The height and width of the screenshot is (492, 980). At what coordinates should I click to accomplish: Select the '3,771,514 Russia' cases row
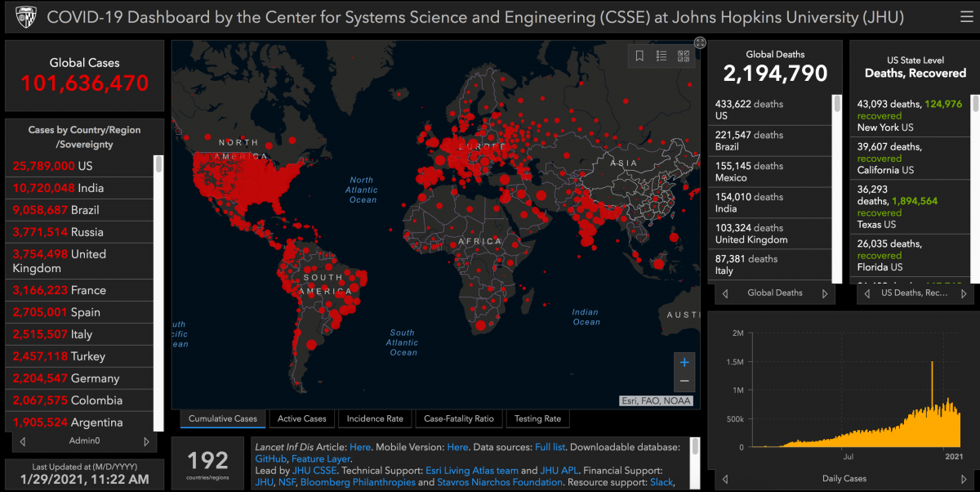[80, 232]
